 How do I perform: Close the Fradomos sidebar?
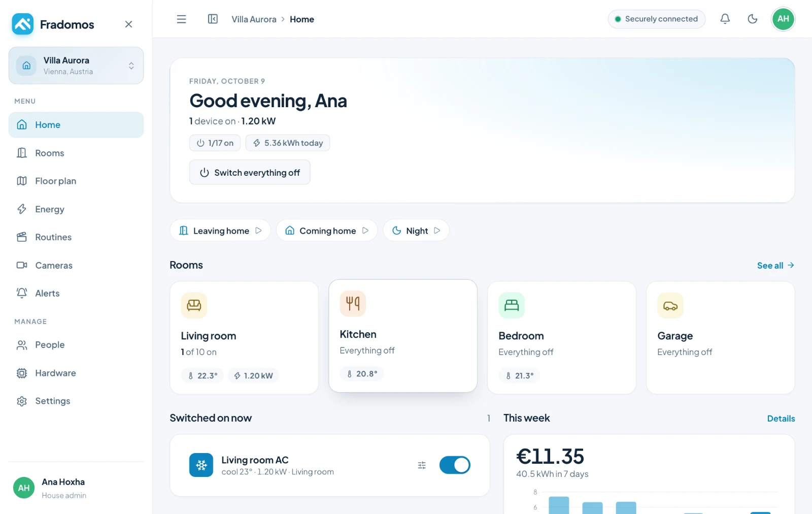tap(129, 24)
